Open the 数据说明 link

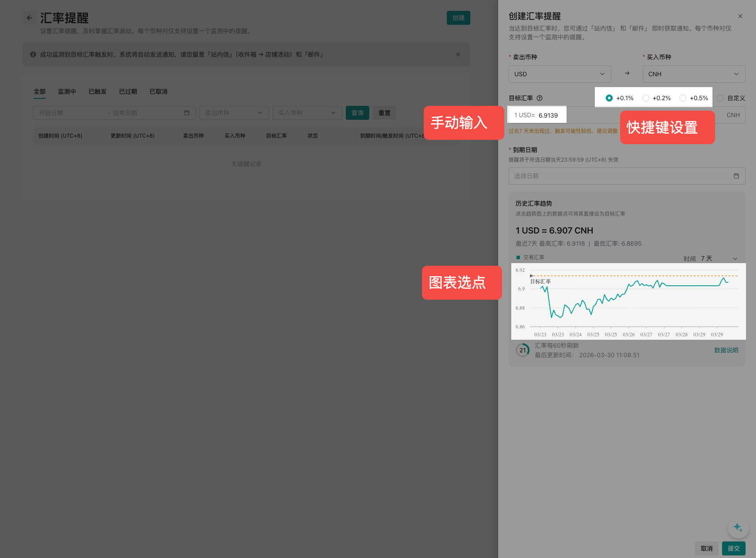click(726, 350)
